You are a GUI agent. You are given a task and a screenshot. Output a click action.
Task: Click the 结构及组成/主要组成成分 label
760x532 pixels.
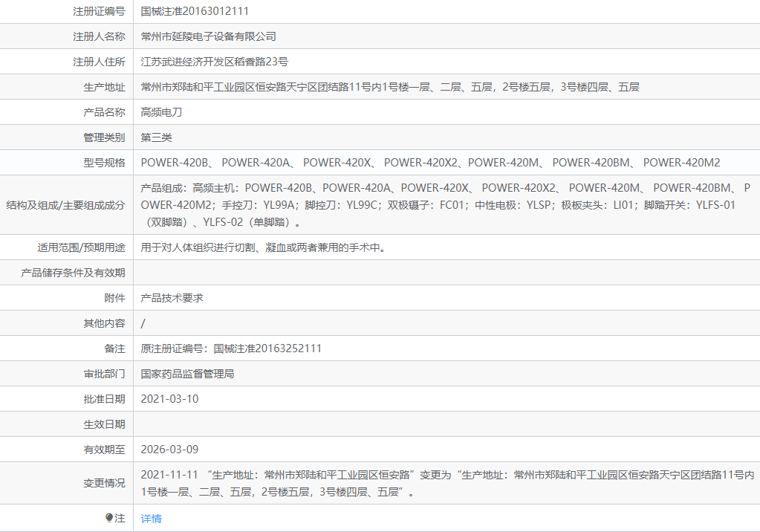(65, 205)
